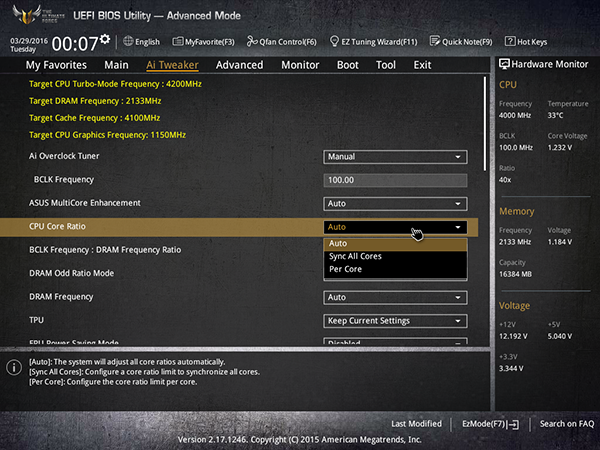Click the 03/29/2016 date text
The width and height of the screenshot is (600, 450).
coord(29,41)
